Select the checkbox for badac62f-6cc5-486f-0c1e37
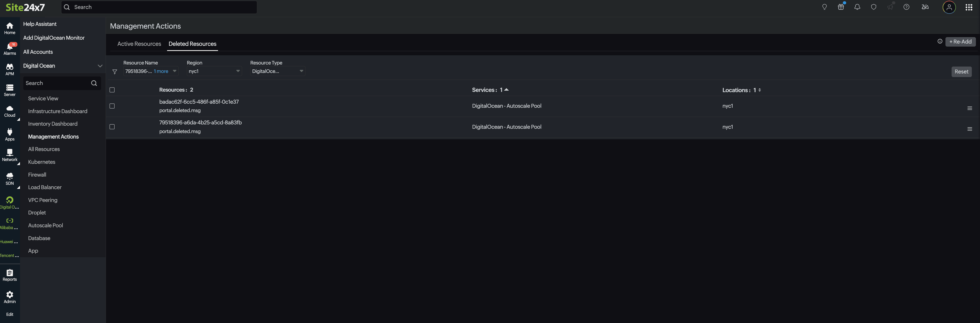980x323 pixels. pyautogui.click(x=112, y=106)
